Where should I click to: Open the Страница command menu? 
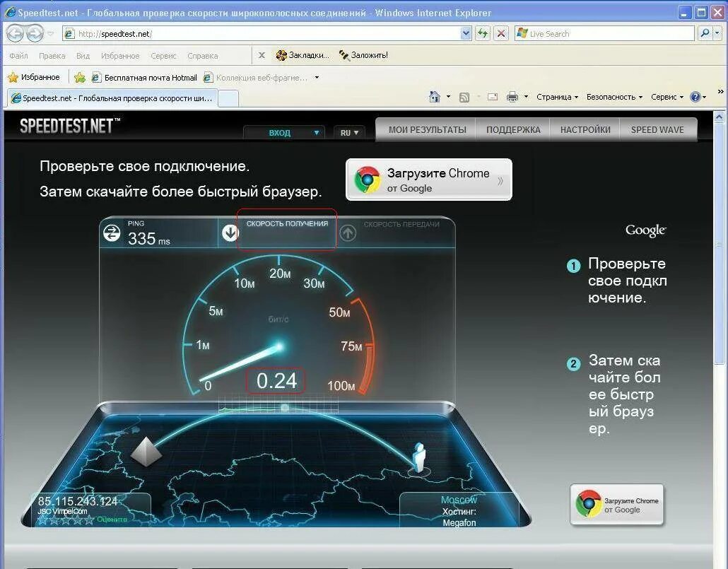[557, 97]
